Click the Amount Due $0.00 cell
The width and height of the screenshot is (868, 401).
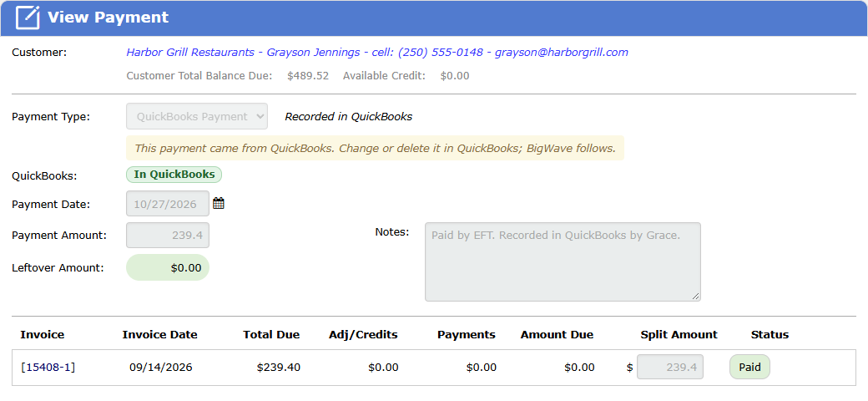(579, 367)
